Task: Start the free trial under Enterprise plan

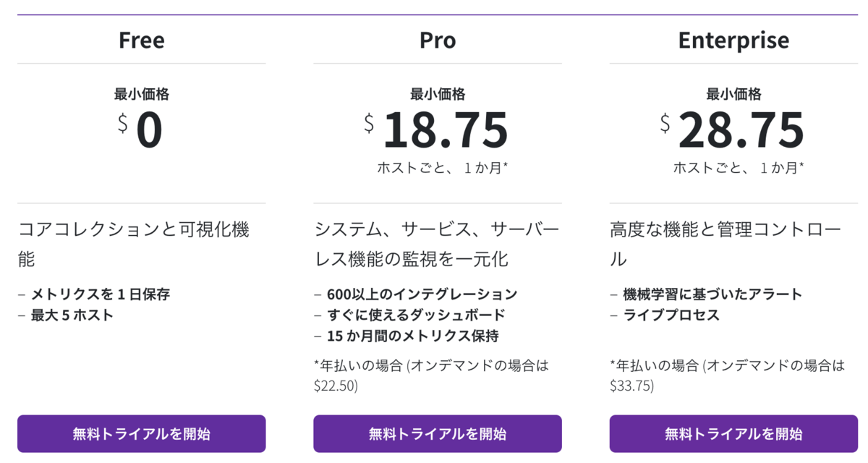Action: (733, 434)
